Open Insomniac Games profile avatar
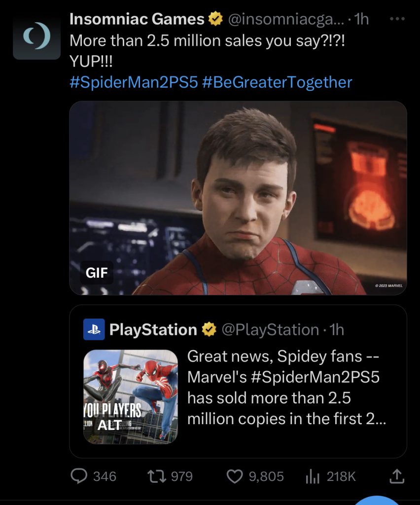Screen dimensions: 420x505 [36, 36]
